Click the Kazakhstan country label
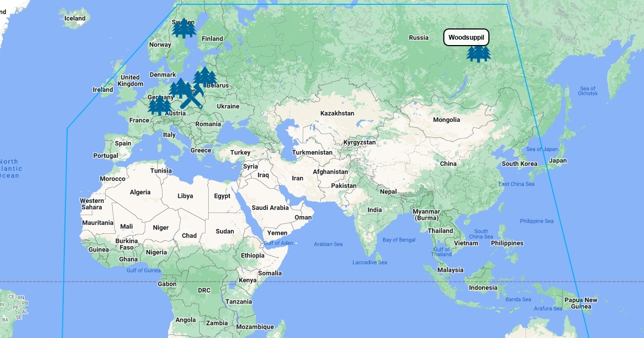This screenshot has width=644, height=338. [337, 113]
